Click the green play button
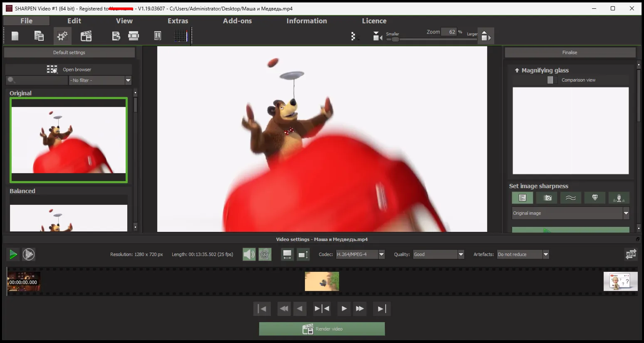 point(13,254)
